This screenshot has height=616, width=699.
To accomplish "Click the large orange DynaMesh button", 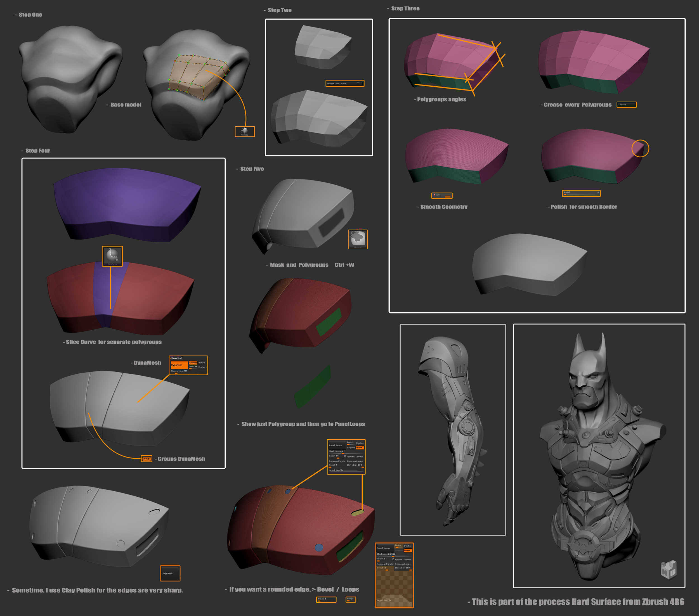I will (x=180, y=365).
